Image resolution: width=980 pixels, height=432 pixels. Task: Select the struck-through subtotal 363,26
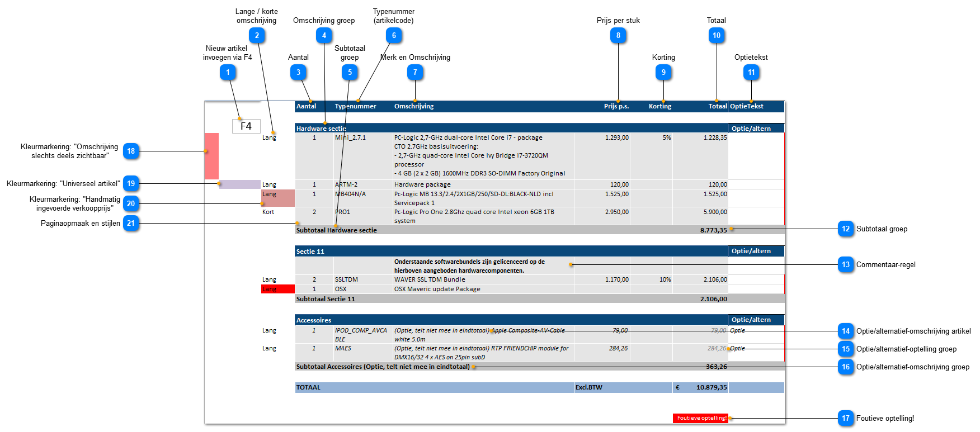[x=717, y=367]
